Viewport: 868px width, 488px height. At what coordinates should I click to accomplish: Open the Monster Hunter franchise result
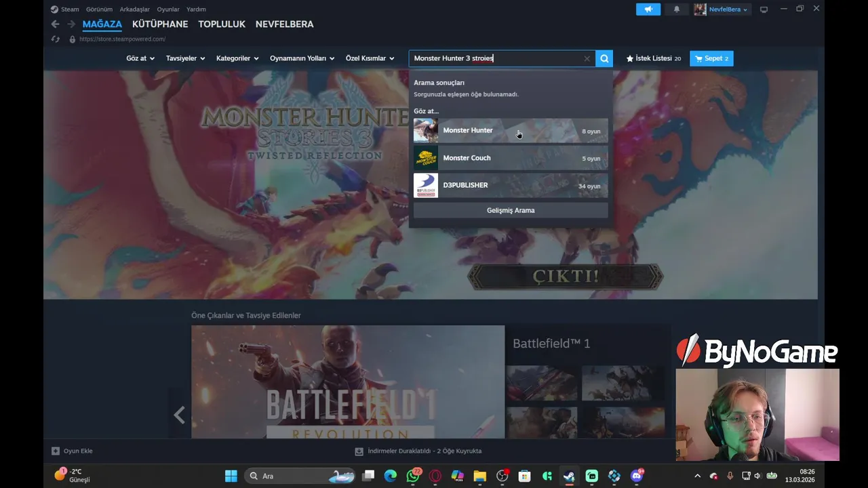point(511,131)
